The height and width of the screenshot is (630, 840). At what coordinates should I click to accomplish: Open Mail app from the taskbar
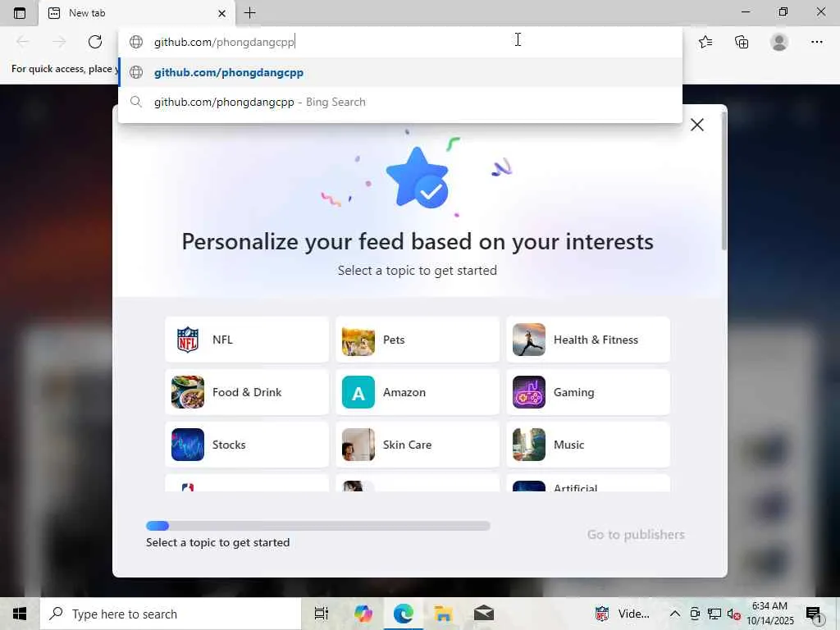[x=484, y=614]
